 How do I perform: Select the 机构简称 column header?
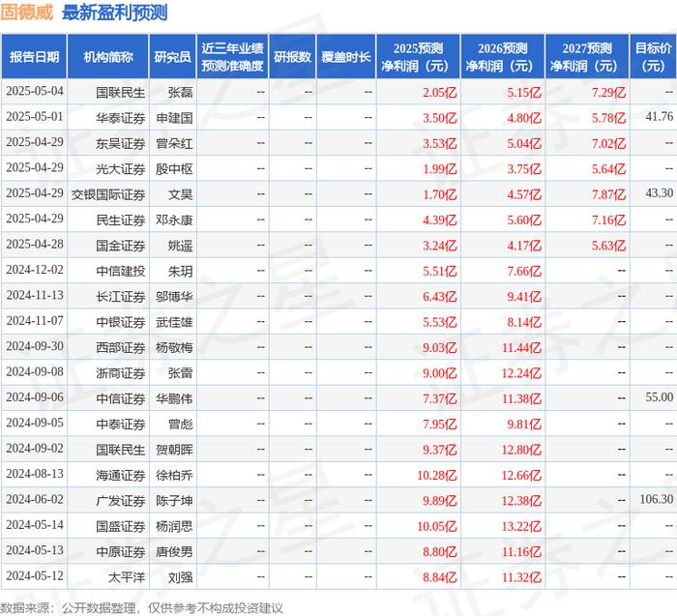[108, 56]
